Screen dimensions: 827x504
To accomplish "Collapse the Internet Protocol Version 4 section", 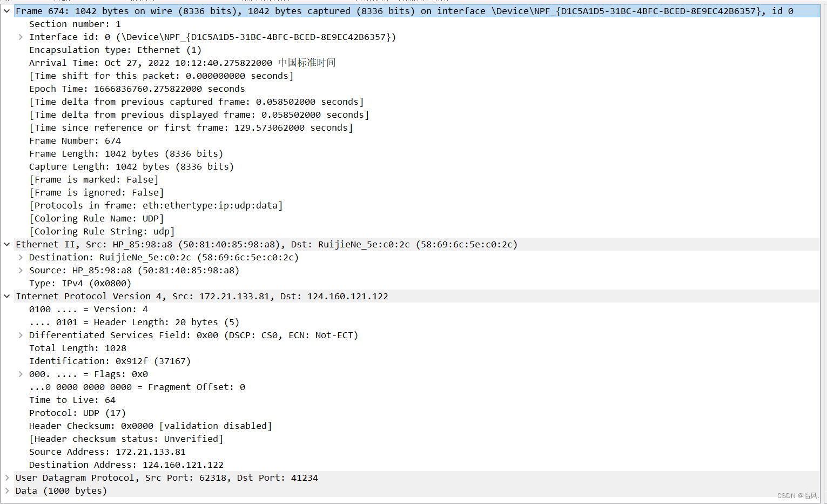I will coord(7,296).
